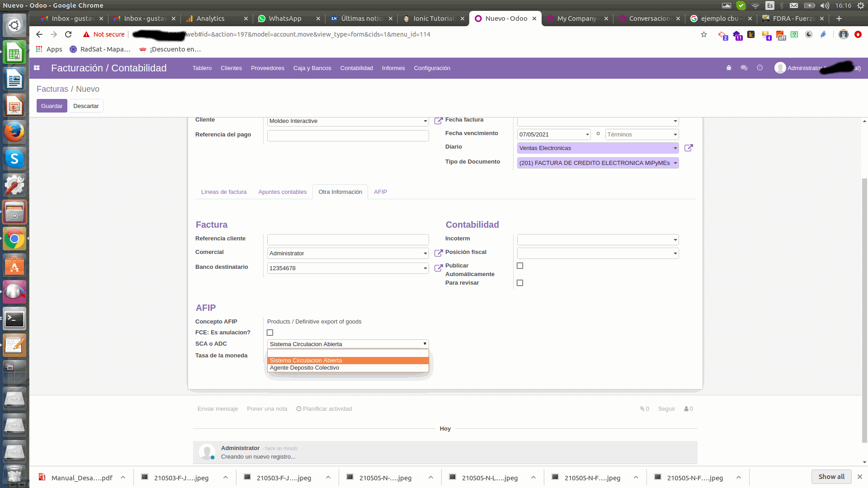
Task: Open the Caja y Bancos menu
Action: (312, 68)
